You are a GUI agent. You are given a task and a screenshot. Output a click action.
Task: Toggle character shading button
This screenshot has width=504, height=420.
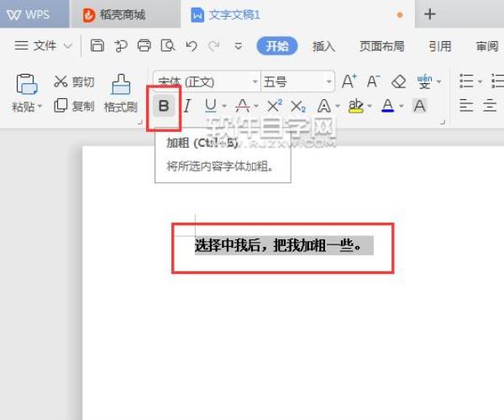pos(419,106)
